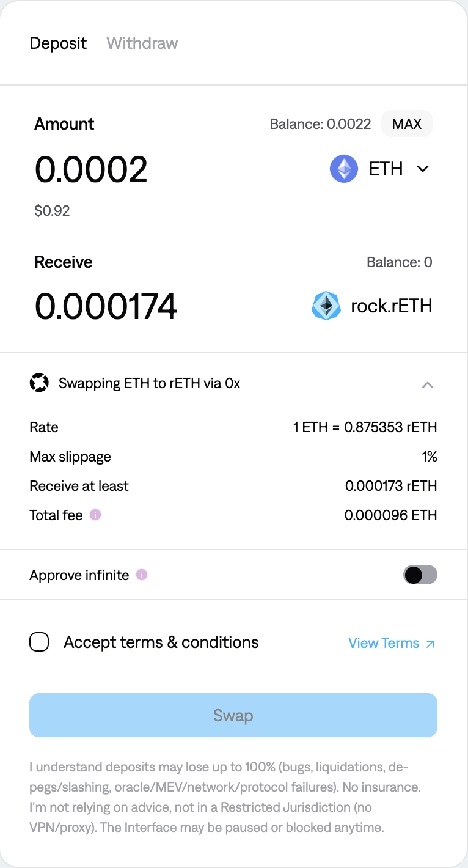
Task: Click the external arrow beside View Terms
Action: (x=430, y=643)
